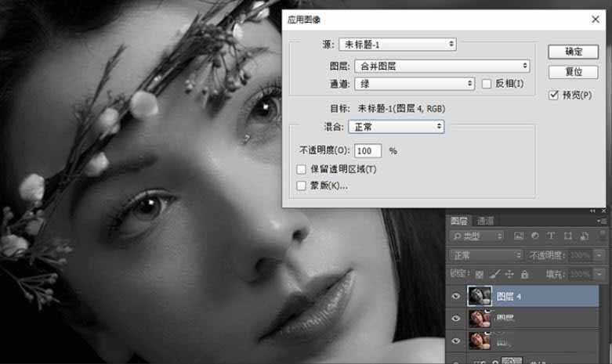Click the lock image pixels brush icon

(x=494, y=274)
